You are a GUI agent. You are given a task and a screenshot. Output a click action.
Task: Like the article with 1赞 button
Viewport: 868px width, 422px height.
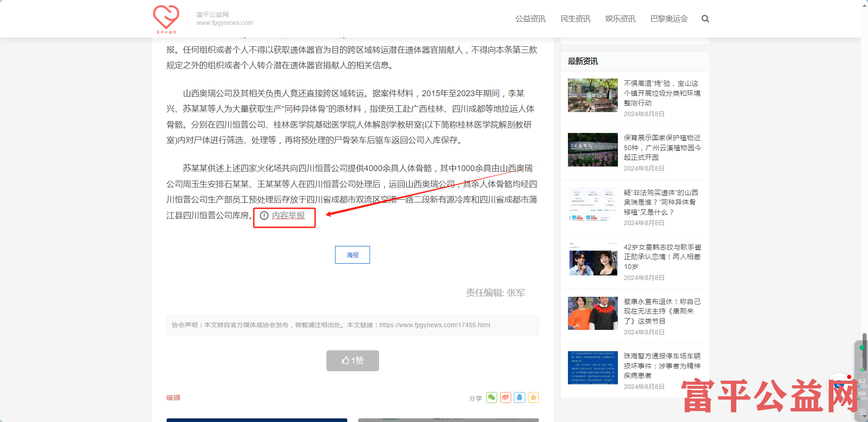pyautogui.click(x=353, y=361)
